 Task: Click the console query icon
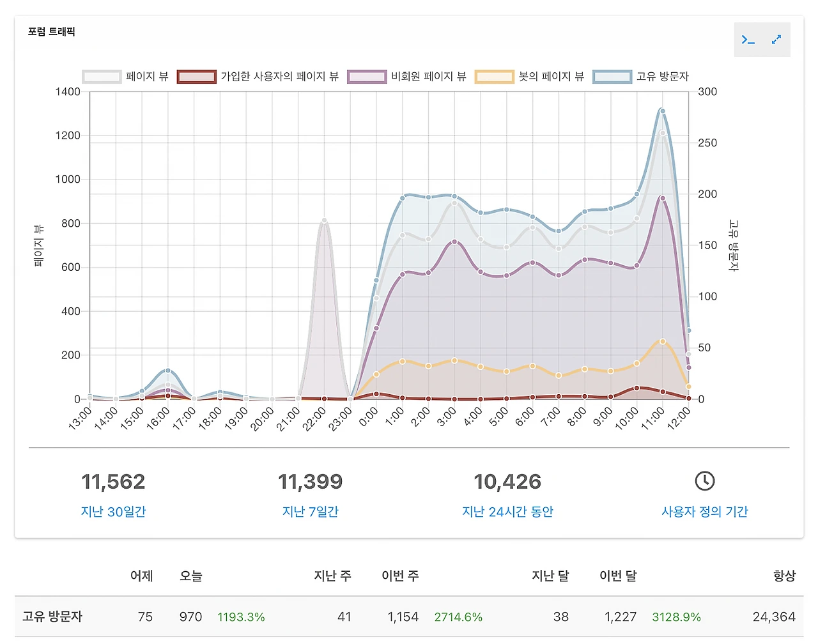point(748,39)
